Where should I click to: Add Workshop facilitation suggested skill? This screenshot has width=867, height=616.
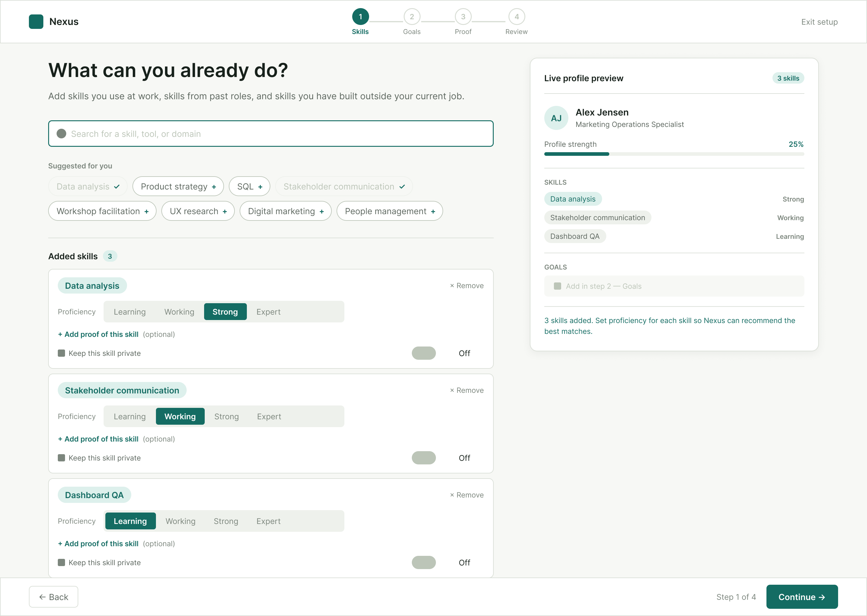(102, 211)
